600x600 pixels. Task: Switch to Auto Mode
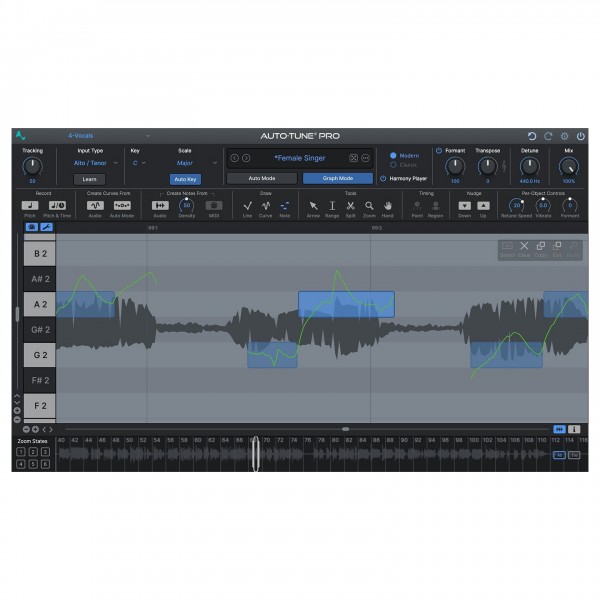click(x=262, y=178)
